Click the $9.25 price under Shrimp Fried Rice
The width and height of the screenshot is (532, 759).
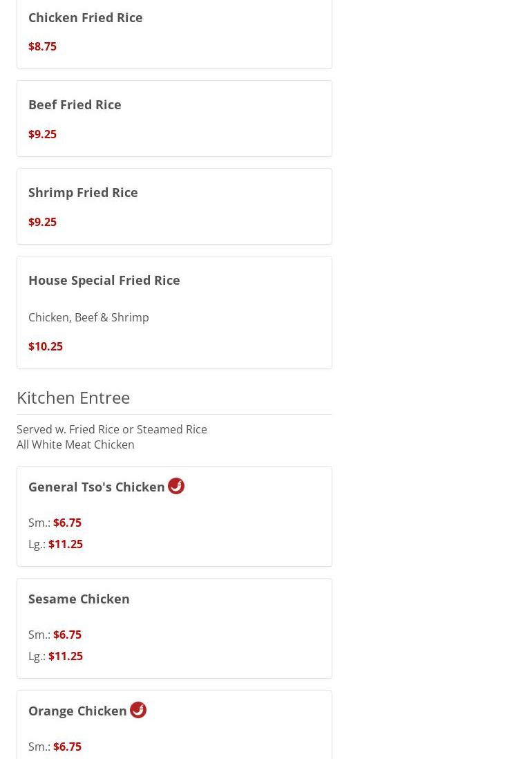[43, 222]
